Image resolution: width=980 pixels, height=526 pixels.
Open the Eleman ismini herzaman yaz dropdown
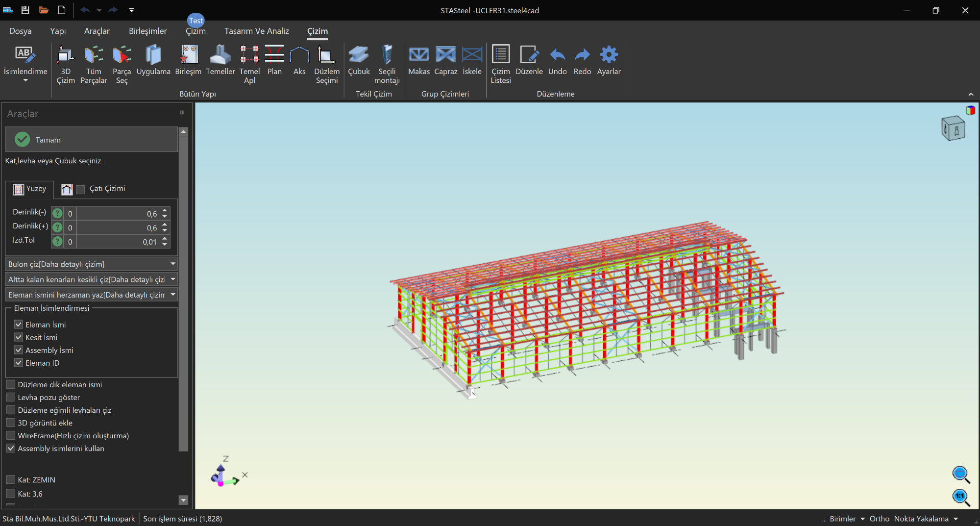tap(172, 295)
